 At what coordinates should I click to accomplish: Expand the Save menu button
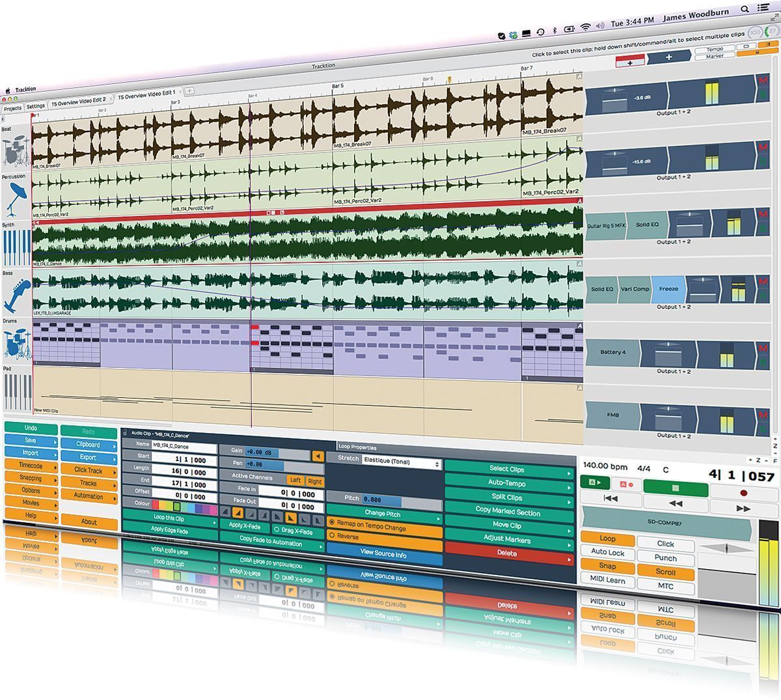[x=31, y=440]
